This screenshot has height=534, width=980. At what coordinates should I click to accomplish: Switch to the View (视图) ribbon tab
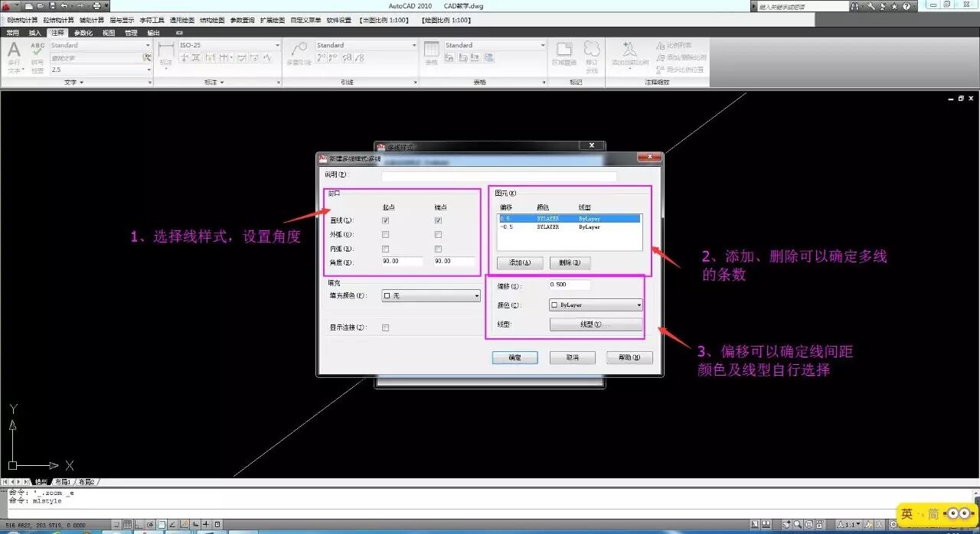(x=109, y=33)
